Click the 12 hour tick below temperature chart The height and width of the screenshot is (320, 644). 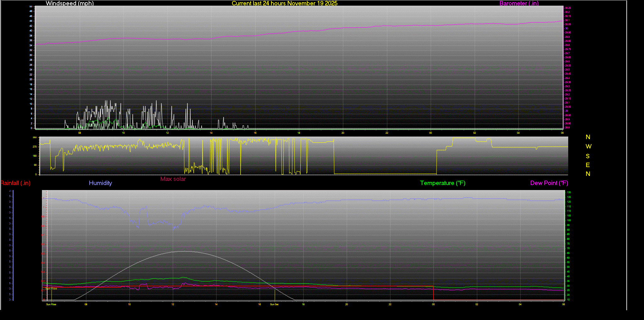[173, 304]
